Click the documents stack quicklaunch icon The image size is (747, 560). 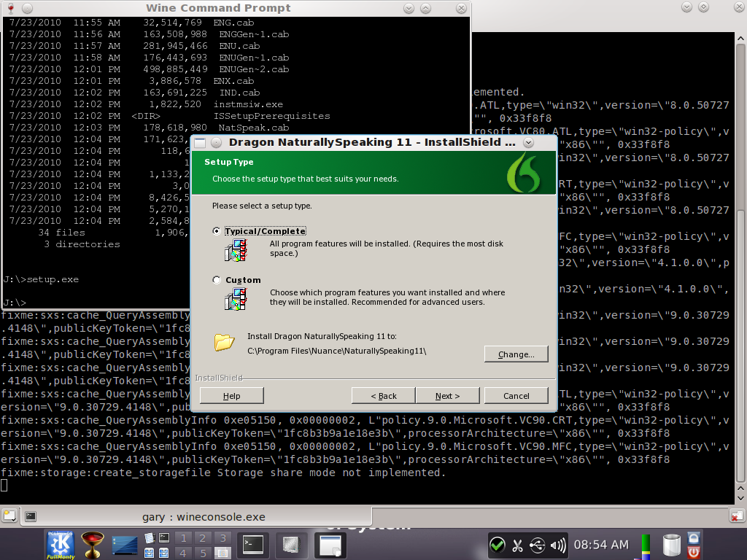tap(150, 538)
